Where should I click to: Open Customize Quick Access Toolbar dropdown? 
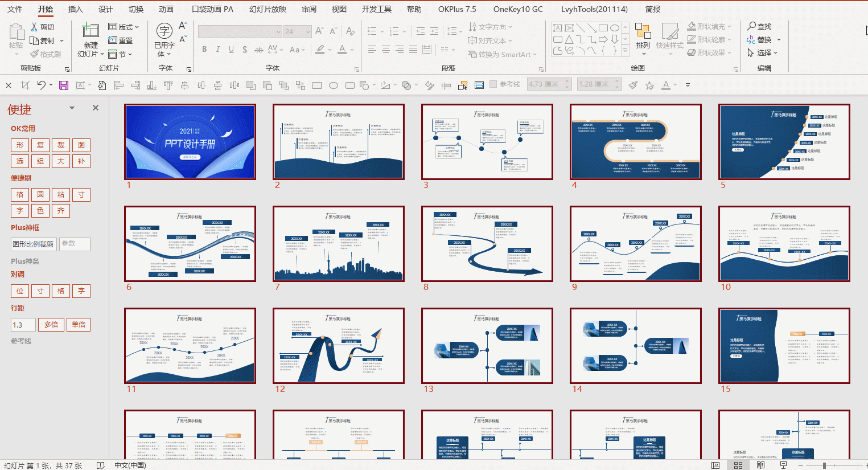688,85
